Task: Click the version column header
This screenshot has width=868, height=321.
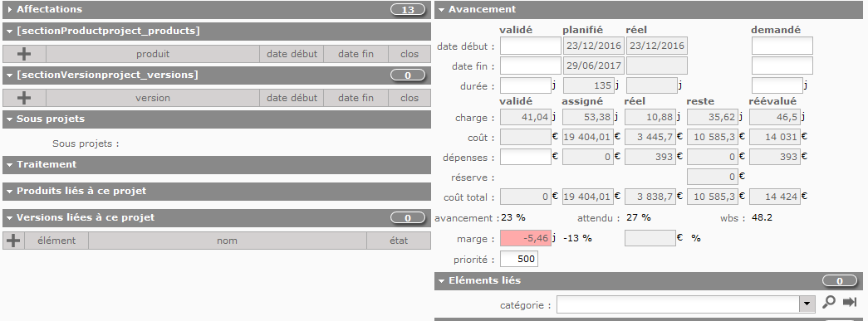Action: tap(153, 98)
